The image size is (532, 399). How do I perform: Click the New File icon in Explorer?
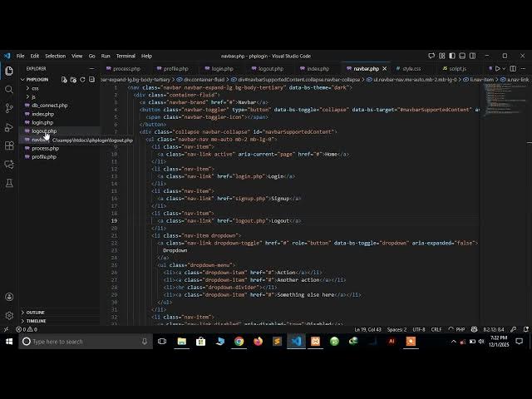coord(64,80)
